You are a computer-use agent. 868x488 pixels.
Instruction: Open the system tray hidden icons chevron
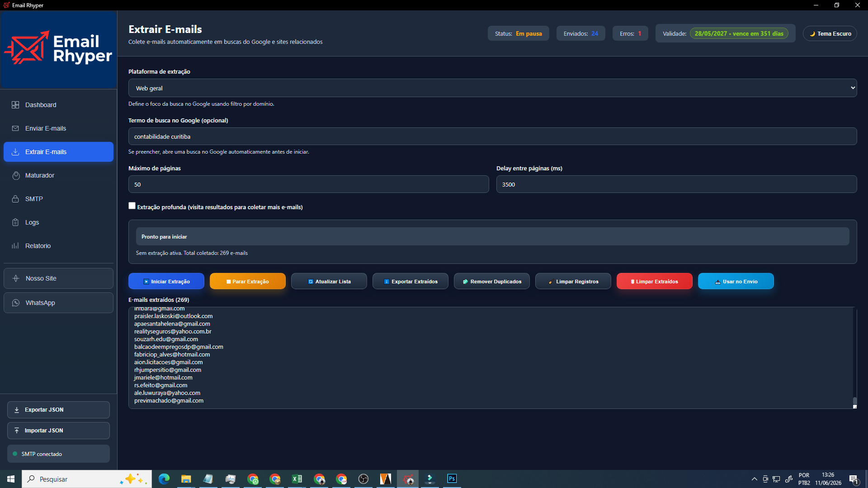[x=754, y=479]
